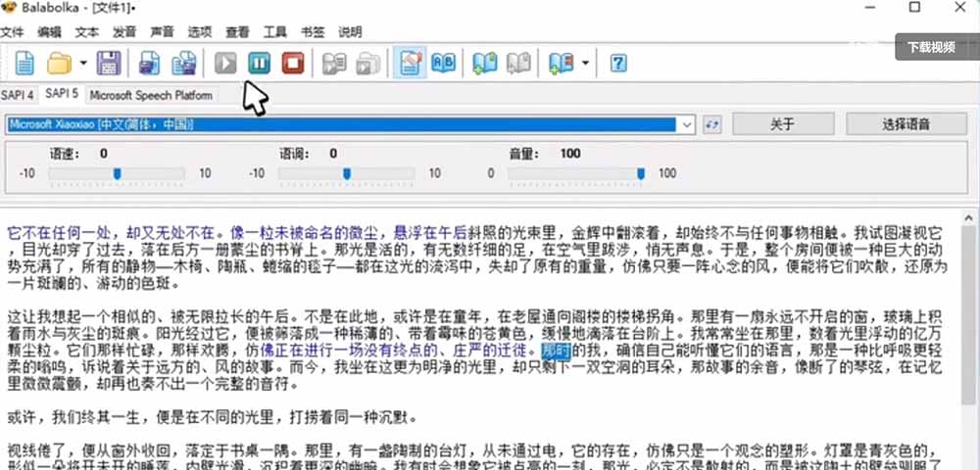Pause reading with the Pause button
980x470 pixels.
260,63
